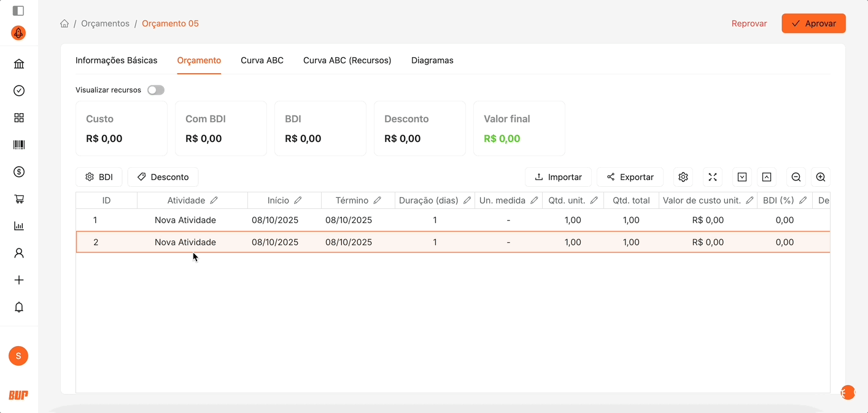The width and height of the screenshot is (868, 413).
Task: Select the second Nova Atividade row
Action: point(185,242)
